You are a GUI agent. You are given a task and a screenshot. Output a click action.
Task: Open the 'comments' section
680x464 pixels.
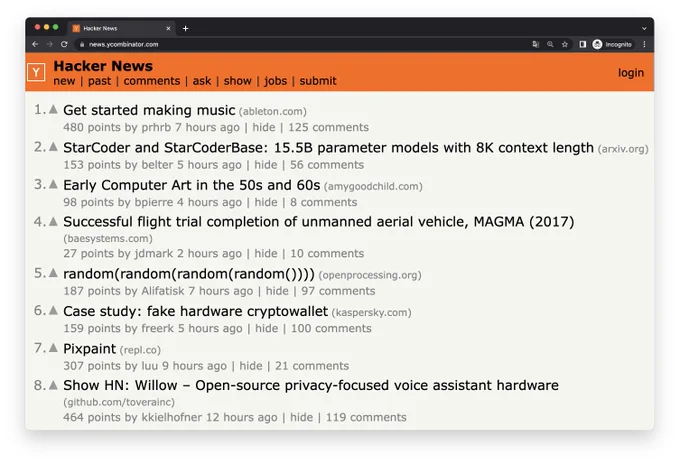pyautogui.click(x=152, y=81)
